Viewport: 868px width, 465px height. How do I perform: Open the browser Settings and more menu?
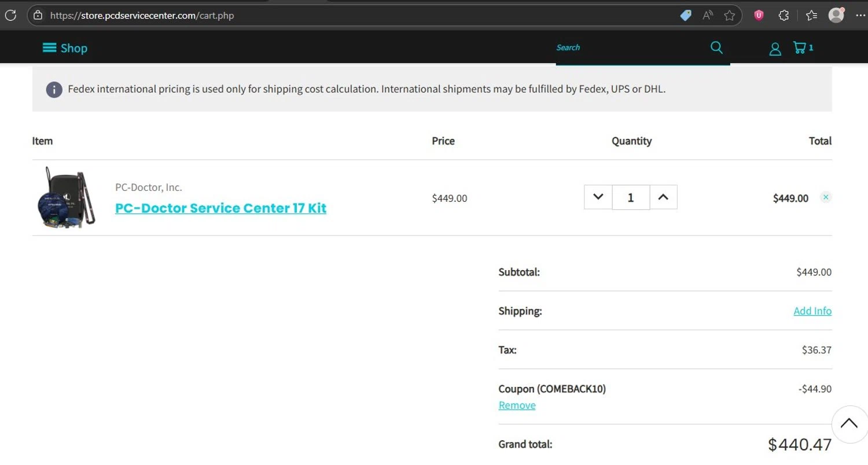(860, 16)
